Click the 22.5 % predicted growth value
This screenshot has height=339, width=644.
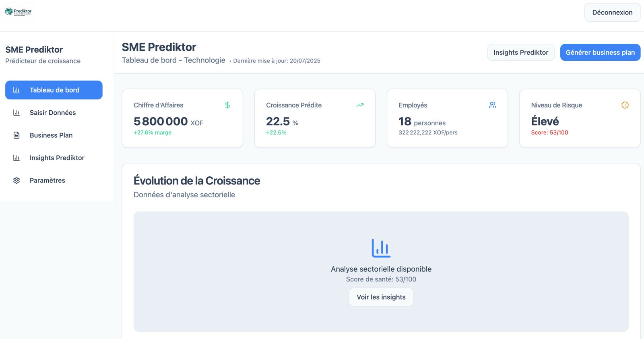click(282, 121)
